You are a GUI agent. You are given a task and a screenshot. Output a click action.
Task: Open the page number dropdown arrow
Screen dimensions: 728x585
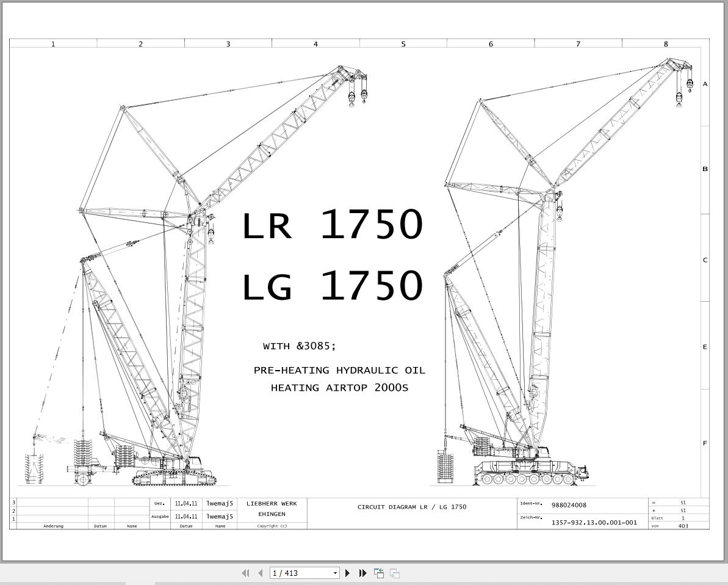[335, 573]
